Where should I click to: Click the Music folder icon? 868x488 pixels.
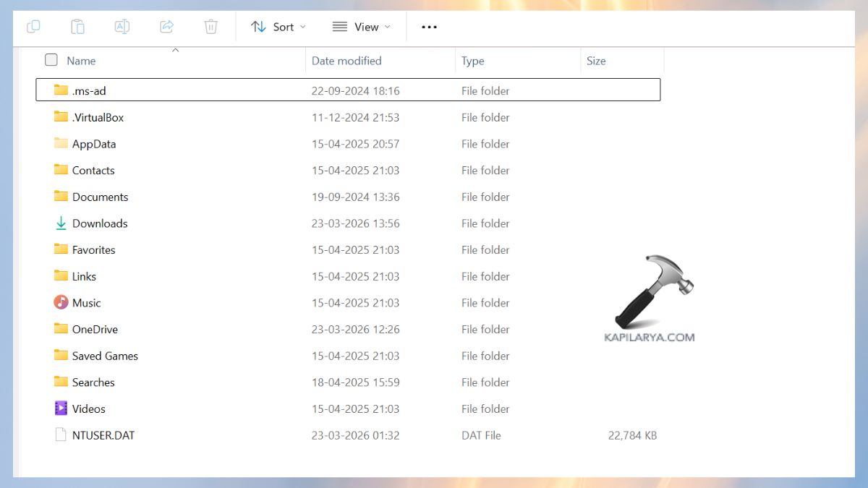pyautogui.click(x=61, y=302)
